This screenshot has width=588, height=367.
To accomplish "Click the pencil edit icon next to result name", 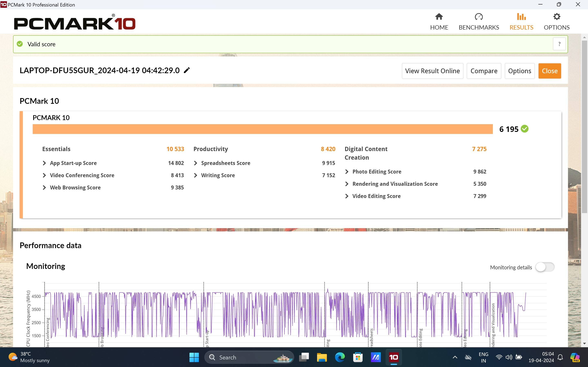I will click(x=187, y=70).
